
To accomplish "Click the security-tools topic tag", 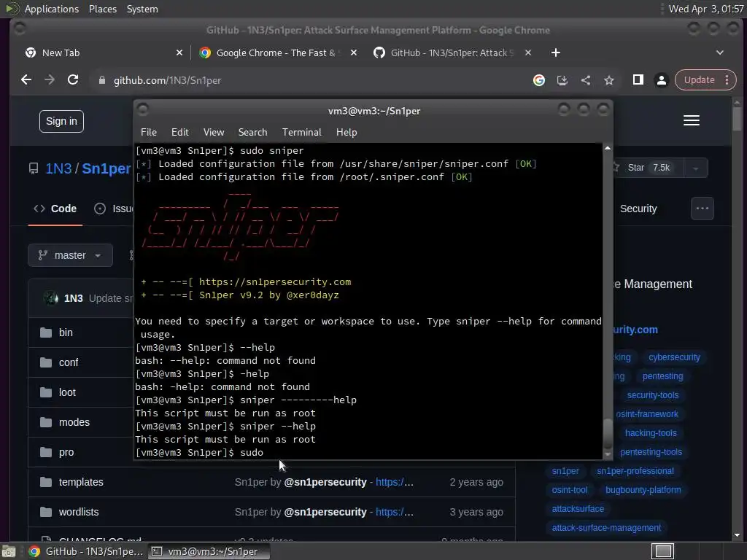I will [653, 395].
